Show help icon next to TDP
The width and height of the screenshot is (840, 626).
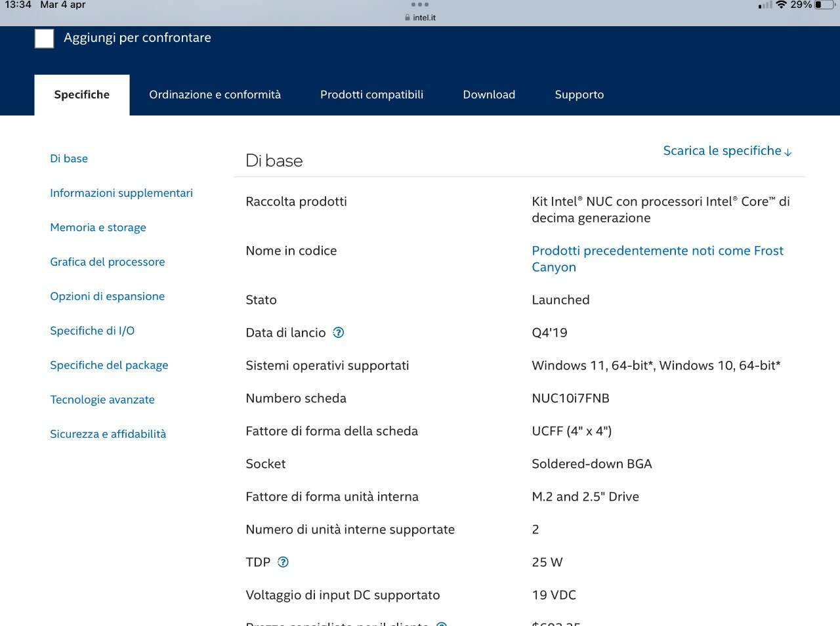click(283, 562)
